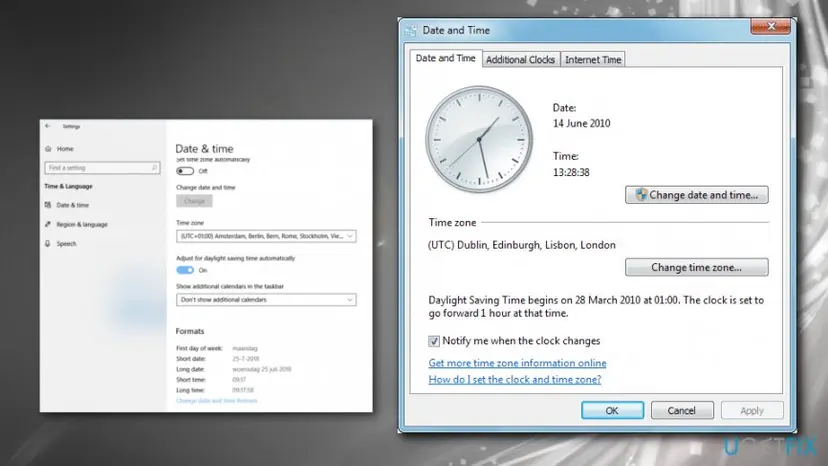Click the grey Change button in Settings
The height and width of the screenshot is (466, 828).
coord(194,201)
